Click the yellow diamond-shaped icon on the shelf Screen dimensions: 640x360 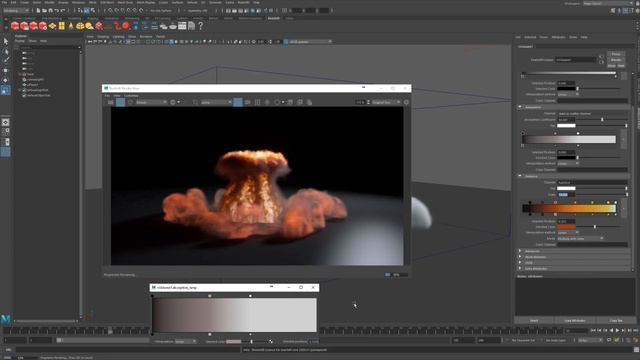point(52,26)
